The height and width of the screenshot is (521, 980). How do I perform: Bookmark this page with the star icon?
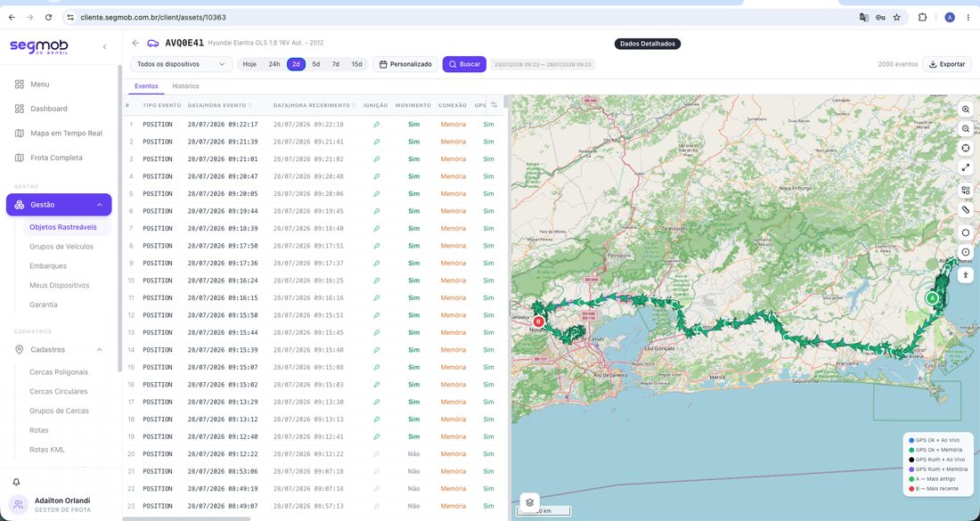coord(897,18)
